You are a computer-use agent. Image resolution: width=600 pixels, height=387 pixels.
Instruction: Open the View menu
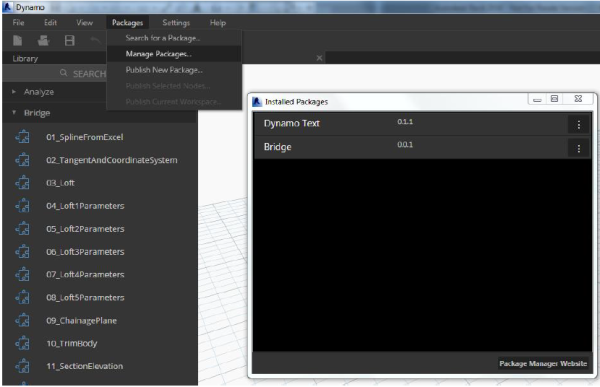85,23
